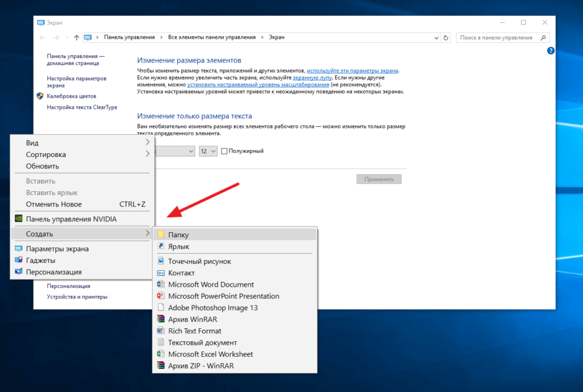Click the shortcut icon beside Ярлык
The width and height of the screenshot is (583, 392).
161,246
